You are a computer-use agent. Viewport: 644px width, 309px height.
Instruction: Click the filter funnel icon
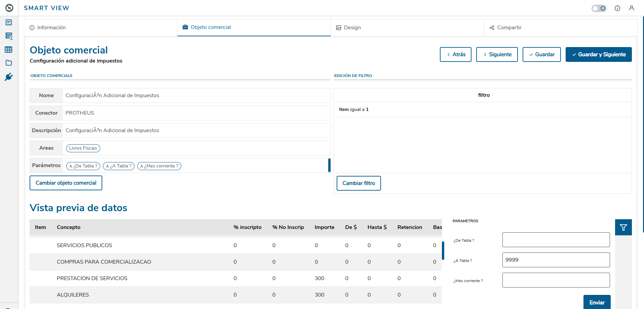coord(623,228)
